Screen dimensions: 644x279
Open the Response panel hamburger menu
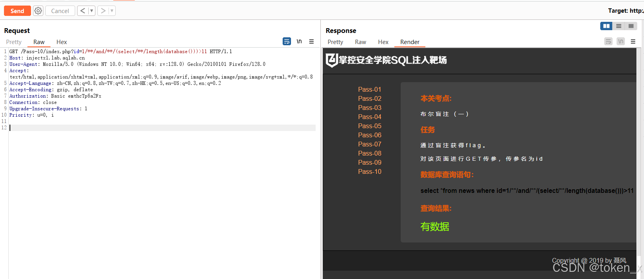coord(633,41)
